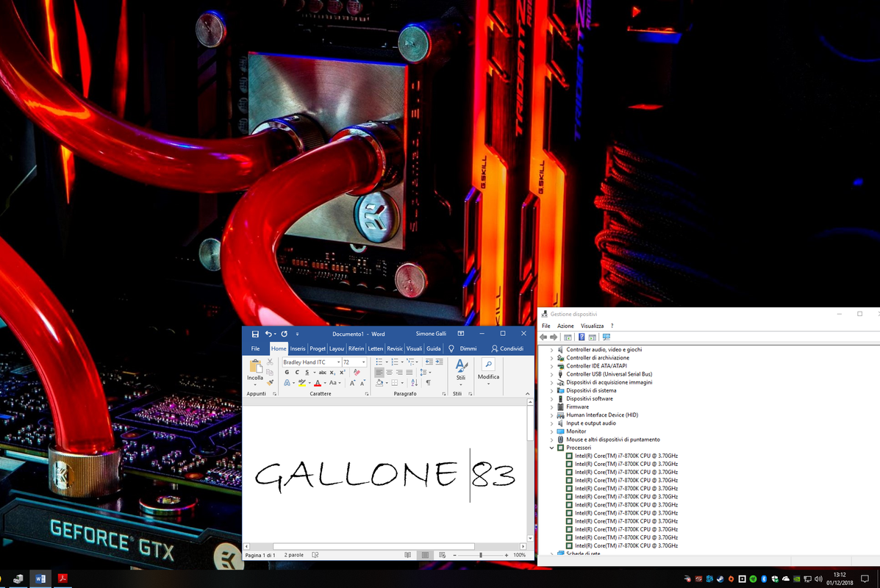Show paragraph marks with the pilcrow icon
880x588 pixels.
(x=428, y=383)
